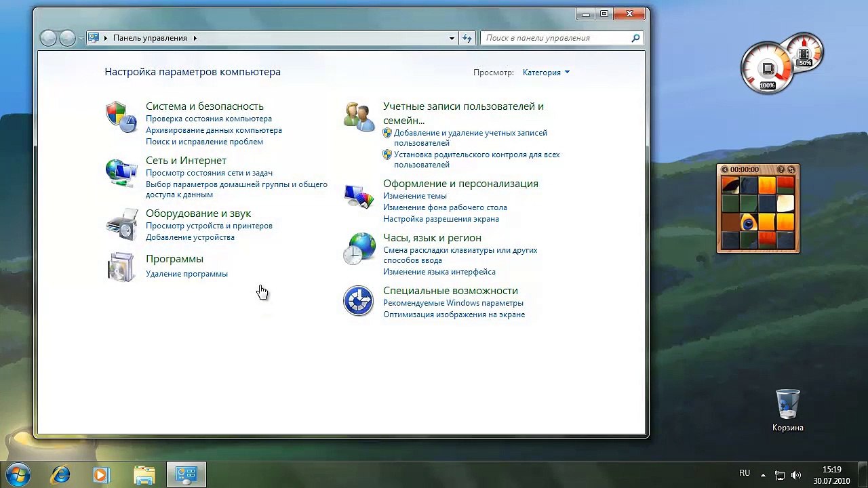Click Изменение темы link
The width and height of the screenshot is (868, 488).
[414, 196]
